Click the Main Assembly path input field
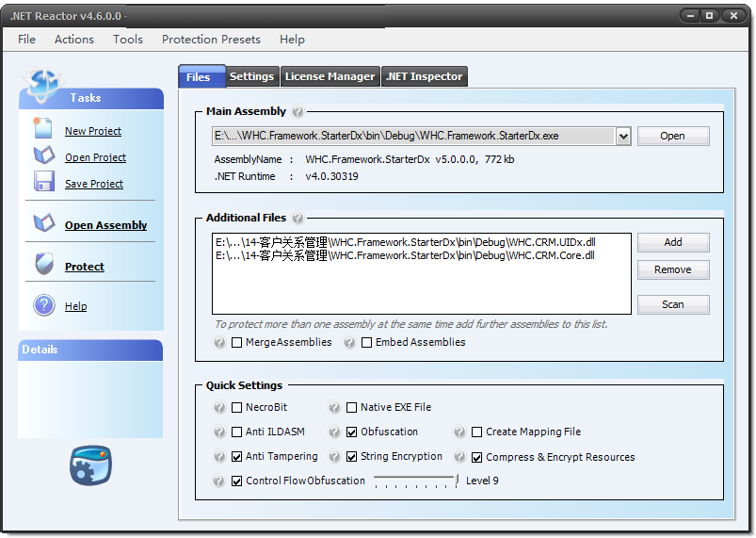Viewport: 756px width, 538px height. [x=413, y=136]
